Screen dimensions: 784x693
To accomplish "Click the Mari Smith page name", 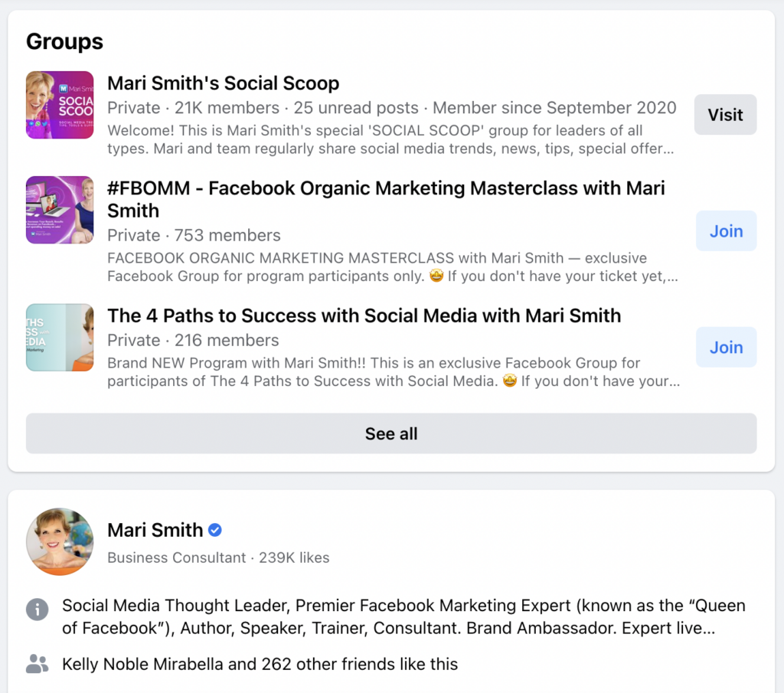I will click(x=155, y=530).
